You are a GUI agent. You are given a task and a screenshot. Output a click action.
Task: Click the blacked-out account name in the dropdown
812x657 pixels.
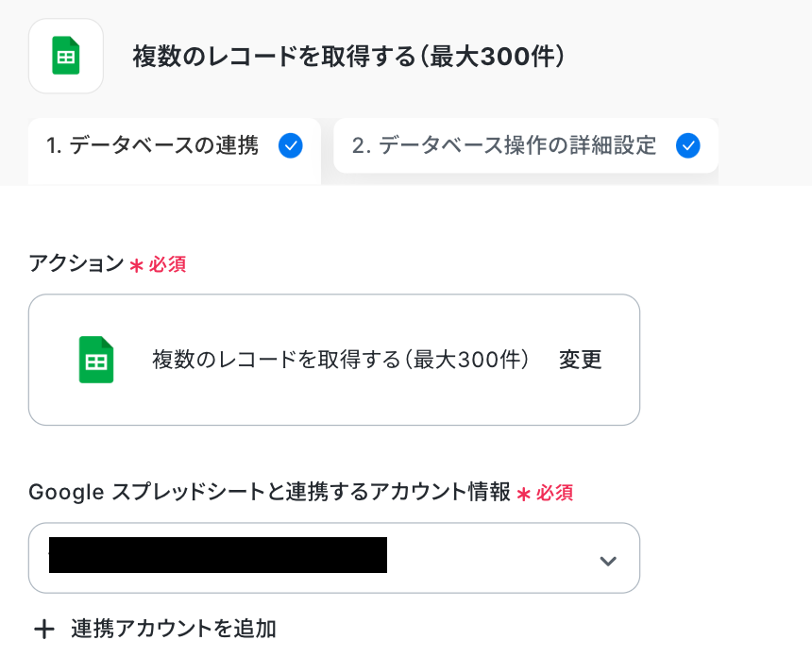pyautogui.click(x=218, y=555)
